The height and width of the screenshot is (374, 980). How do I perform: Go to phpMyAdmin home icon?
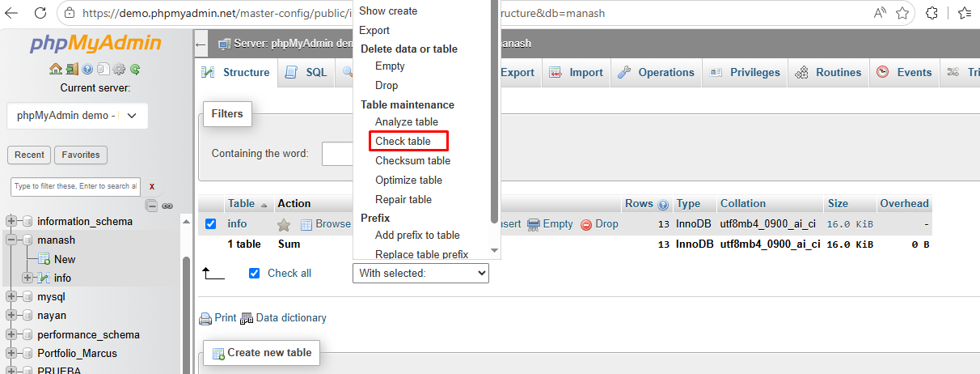[55, 70]
